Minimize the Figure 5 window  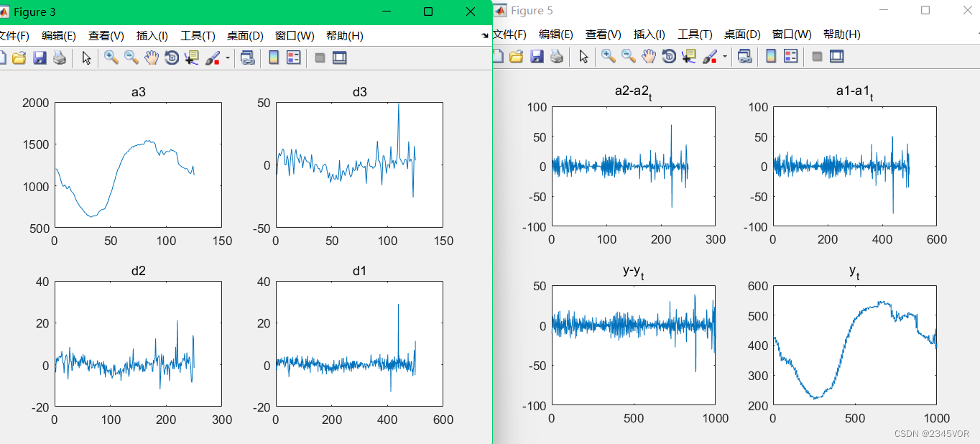pyautogui.click(x=885, y=10)
